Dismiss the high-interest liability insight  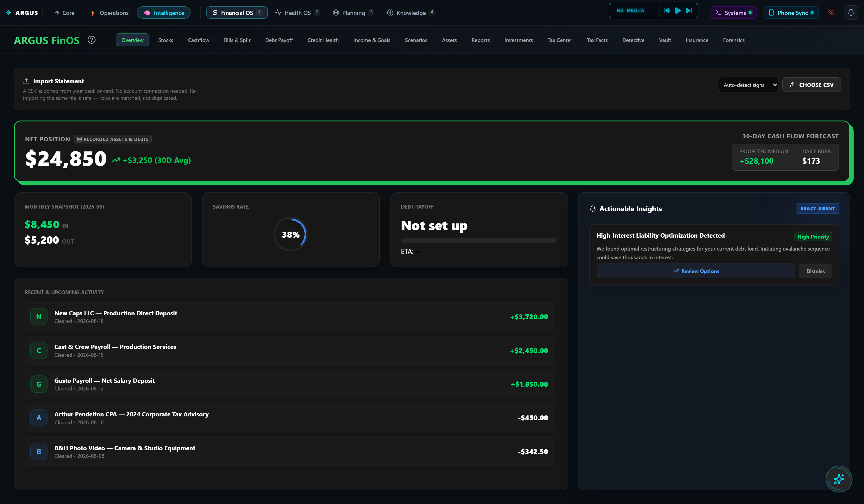(815, 271)
